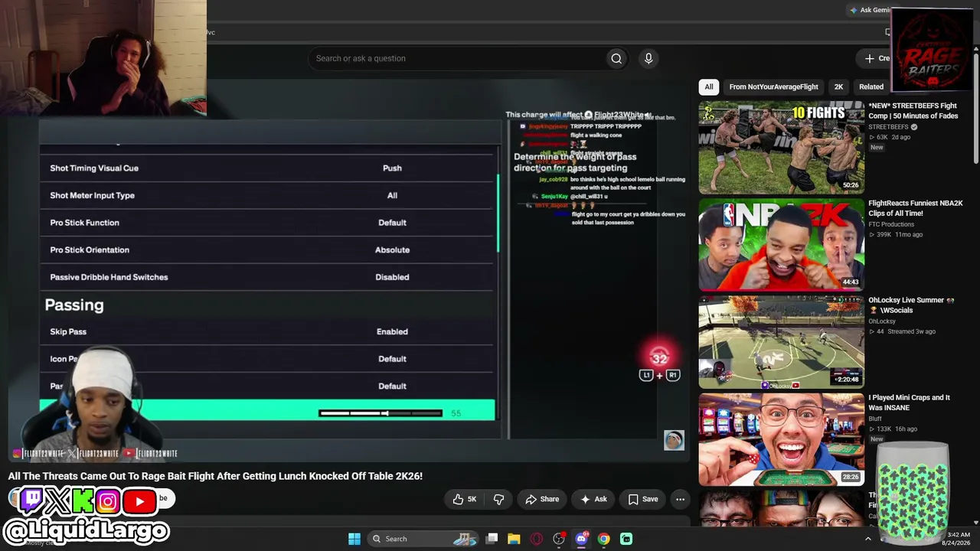Screen dimensions: 980x551
Task: Select the 2K filter chip
Action: click(x=838, y=86)
